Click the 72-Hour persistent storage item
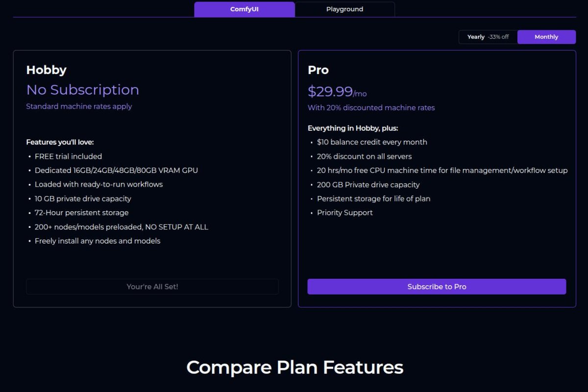Image resolution: width=588 pixels, height=392 pixels. tap(81, 213)
